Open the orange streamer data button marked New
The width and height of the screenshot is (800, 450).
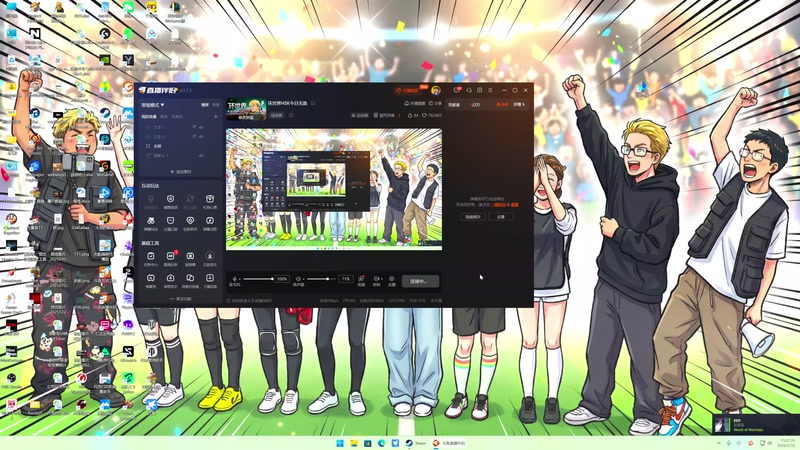pos(410,91)
